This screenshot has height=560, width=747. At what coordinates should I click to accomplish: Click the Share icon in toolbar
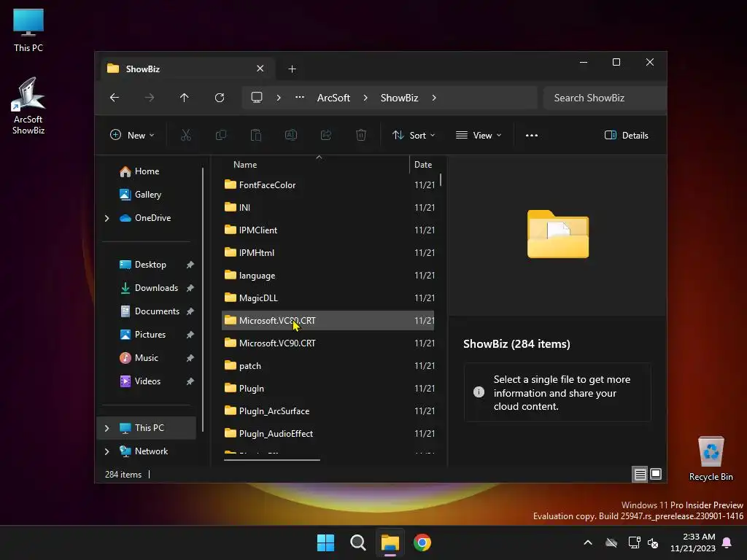click(326, 135)
